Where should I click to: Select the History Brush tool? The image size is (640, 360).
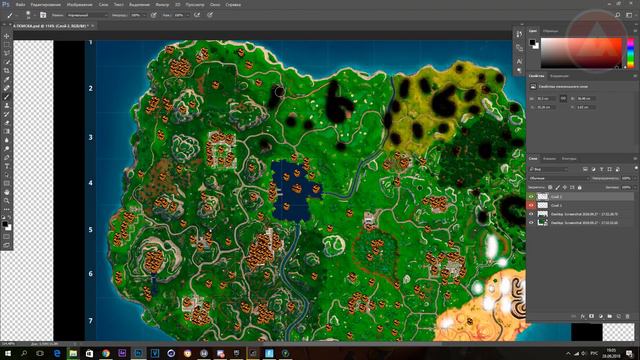[x=7, y=114]
